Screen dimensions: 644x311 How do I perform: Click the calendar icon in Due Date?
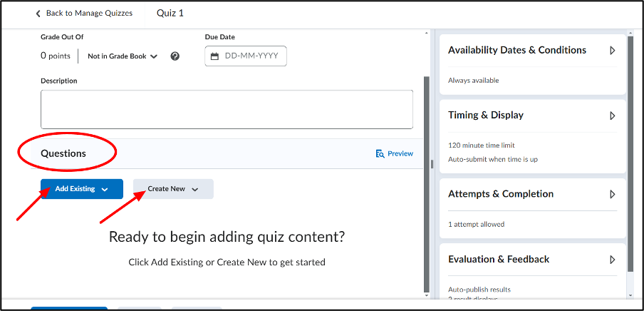pyautogui.click(x=214, y=56)
